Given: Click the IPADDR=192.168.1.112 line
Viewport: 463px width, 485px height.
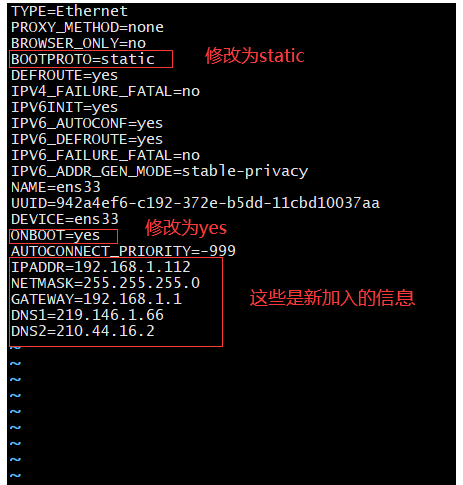Looking at the screenshot, I should [101, 267].
